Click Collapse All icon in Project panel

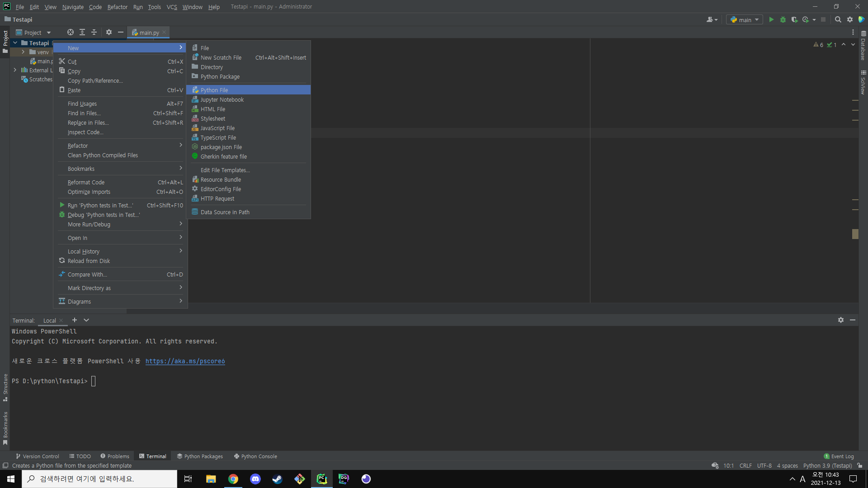point(94,33)
